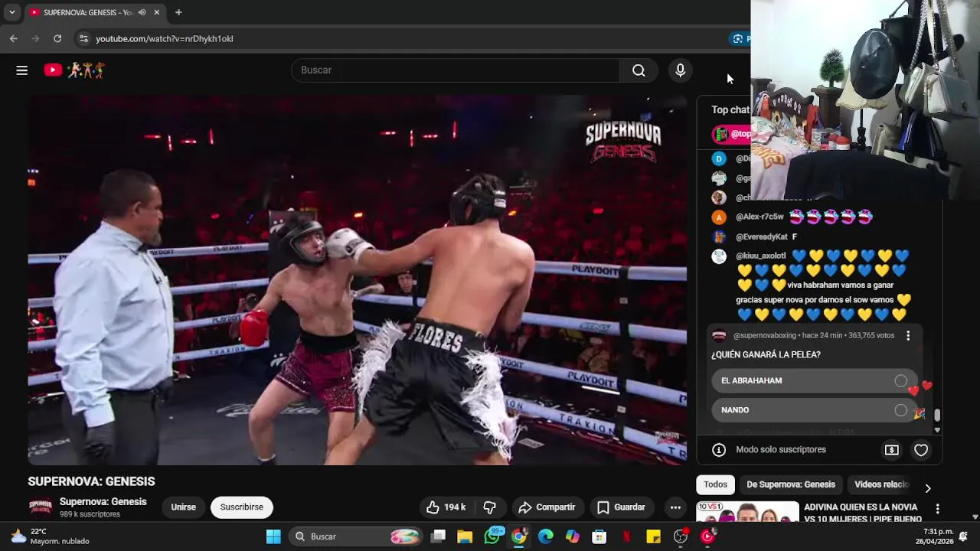Click @supernovaboxing poll author name
This screenshot has width=980, height=551.
[x=766, y=336]
